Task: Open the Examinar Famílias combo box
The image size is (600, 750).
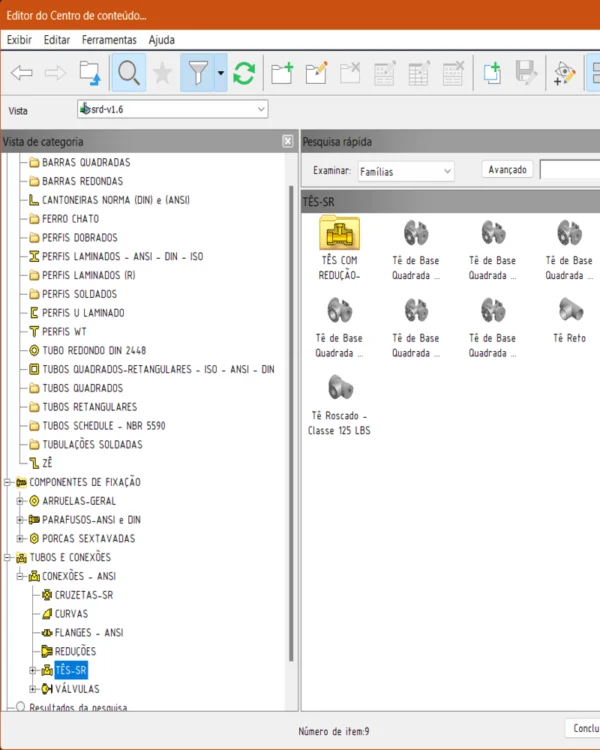Action: pos(405,171)
